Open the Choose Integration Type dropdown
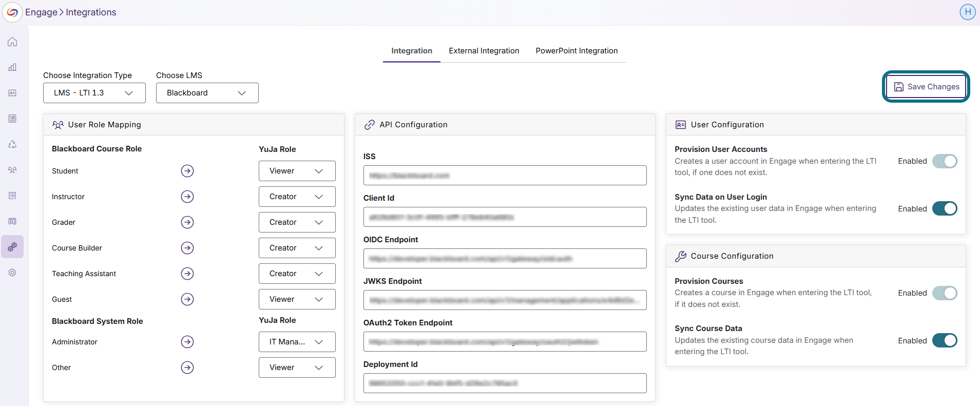 94,93
